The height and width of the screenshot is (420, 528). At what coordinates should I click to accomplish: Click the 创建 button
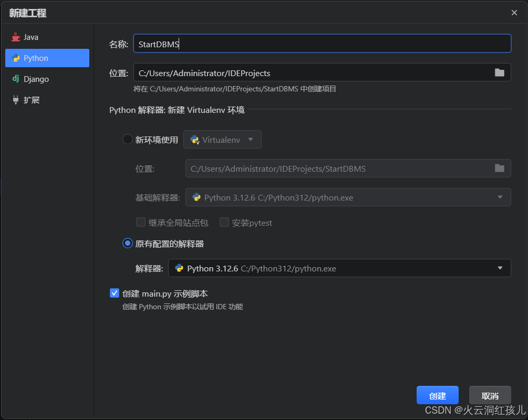click(x=437, y=395)
